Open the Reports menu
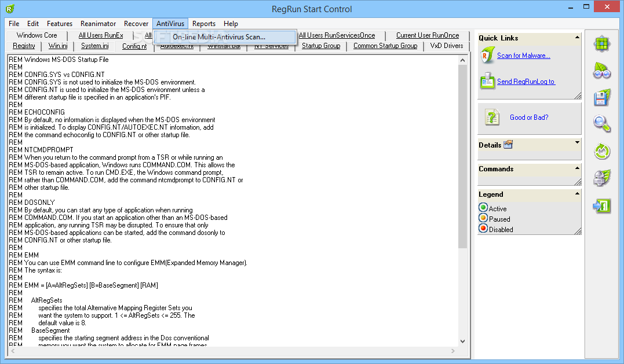624x364 pixels. click(x=204, y=24)
